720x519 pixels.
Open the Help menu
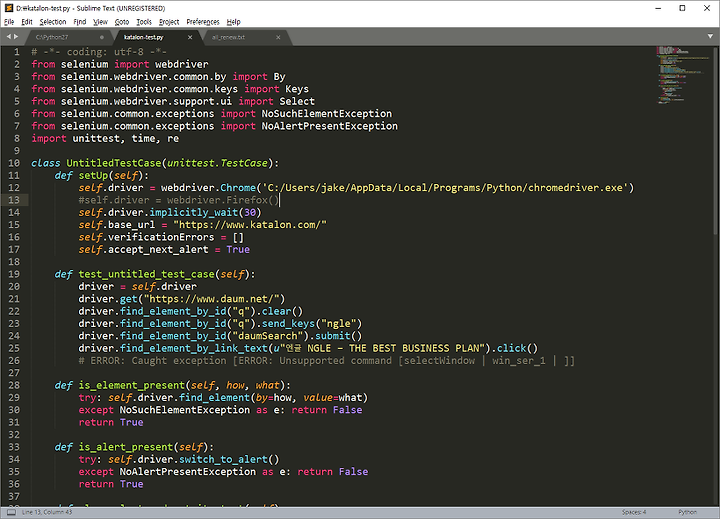(x=233, y=22)
